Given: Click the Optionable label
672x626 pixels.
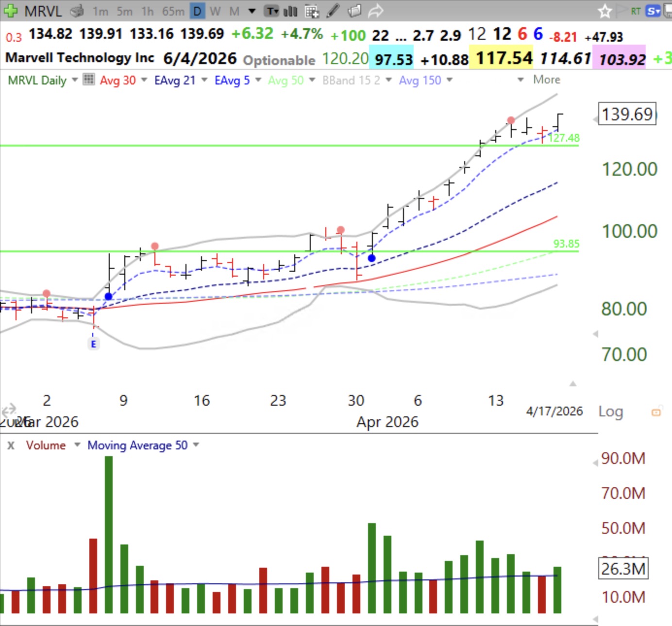Looking at the screenshot, I should [279, 60].
